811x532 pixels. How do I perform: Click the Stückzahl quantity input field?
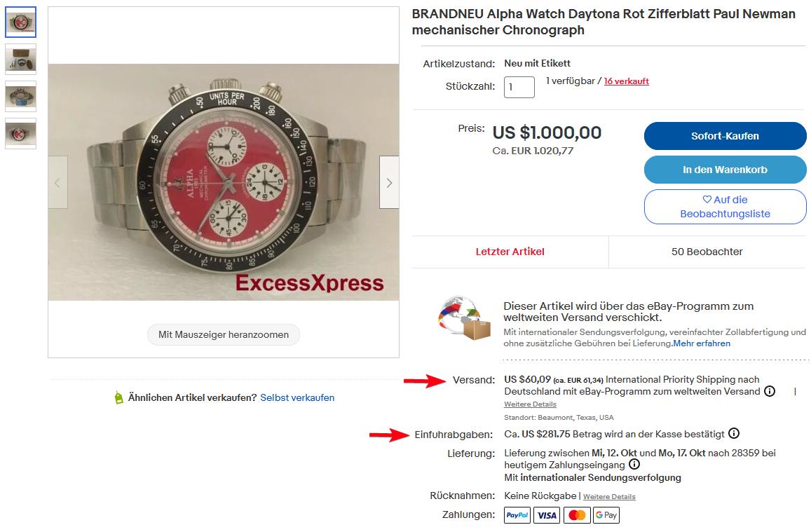click(x=519, y=87)
